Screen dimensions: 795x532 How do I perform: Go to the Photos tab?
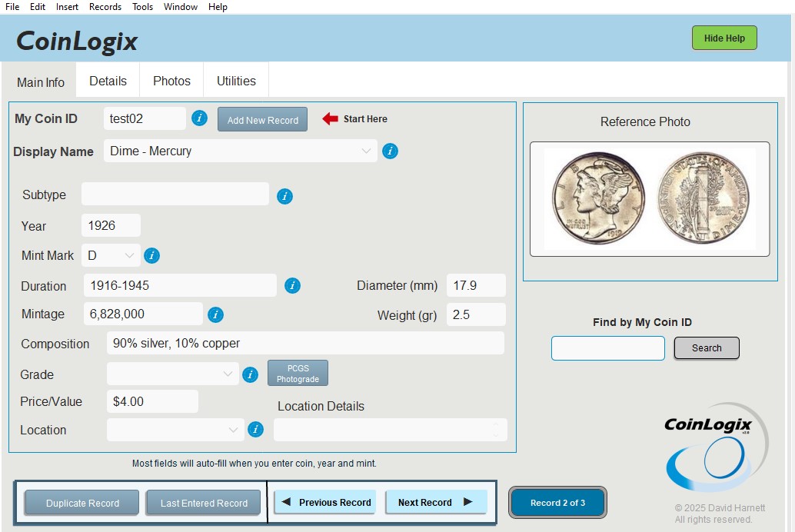pos(172,81)
